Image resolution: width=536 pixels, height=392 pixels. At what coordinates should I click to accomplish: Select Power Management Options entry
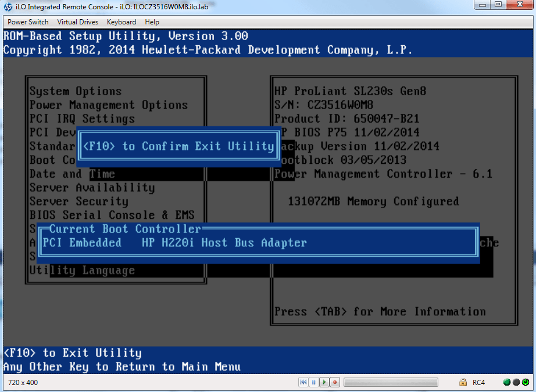tap(109, 105)
